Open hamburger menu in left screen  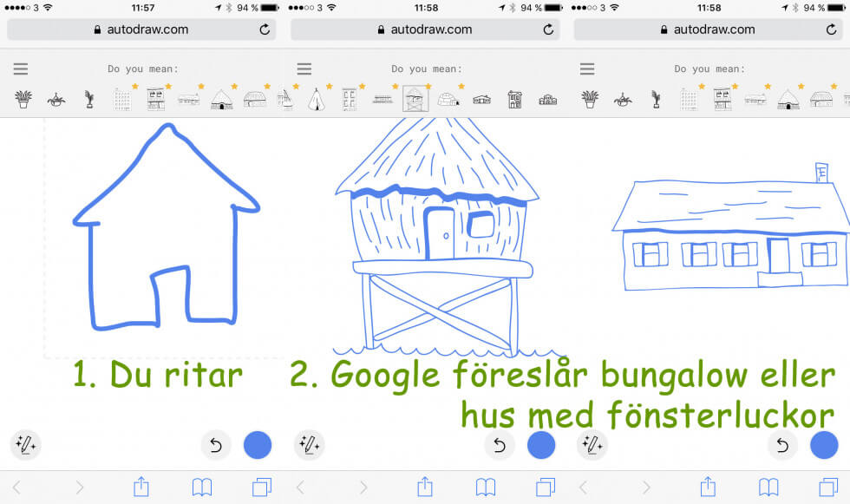(x=21, y=69)
